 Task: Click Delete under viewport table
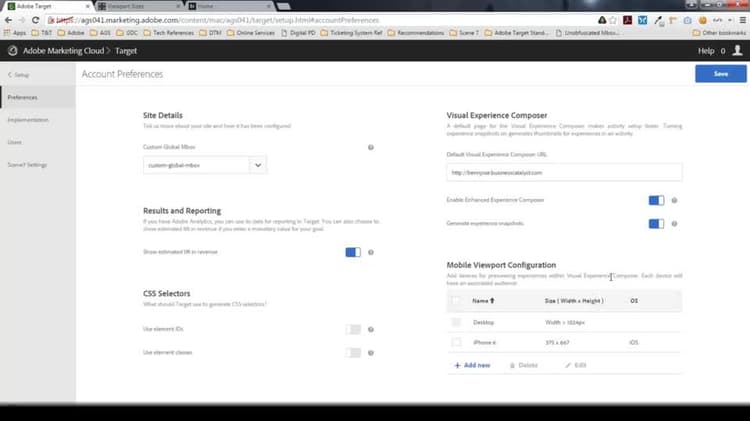(524, 365)
